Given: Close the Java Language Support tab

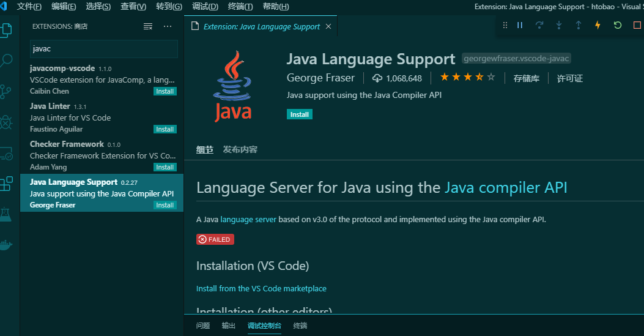Looking at the screenshot, I should (328, 26).
